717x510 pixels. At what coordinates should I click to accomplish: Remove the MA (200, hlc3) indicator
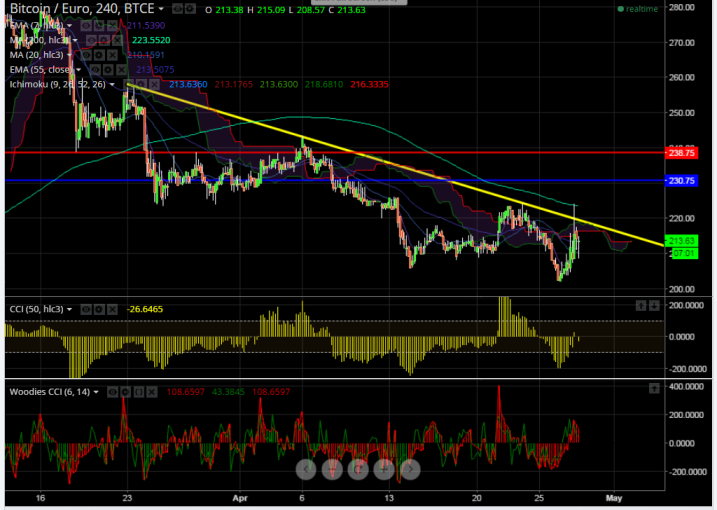coord(118,41)
